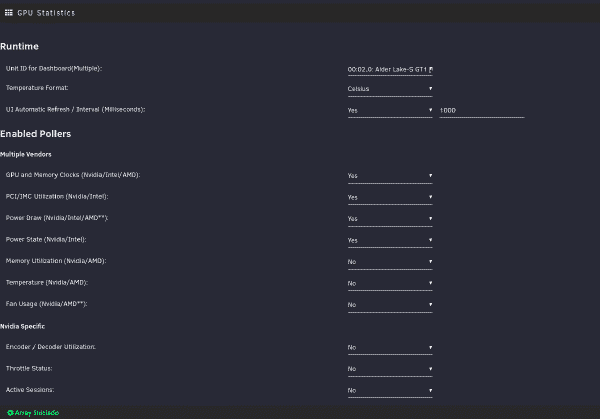This screenshot has height=419, width=600.
Task: Click the Array status icon in footer
Action: [x=10, y=412]
